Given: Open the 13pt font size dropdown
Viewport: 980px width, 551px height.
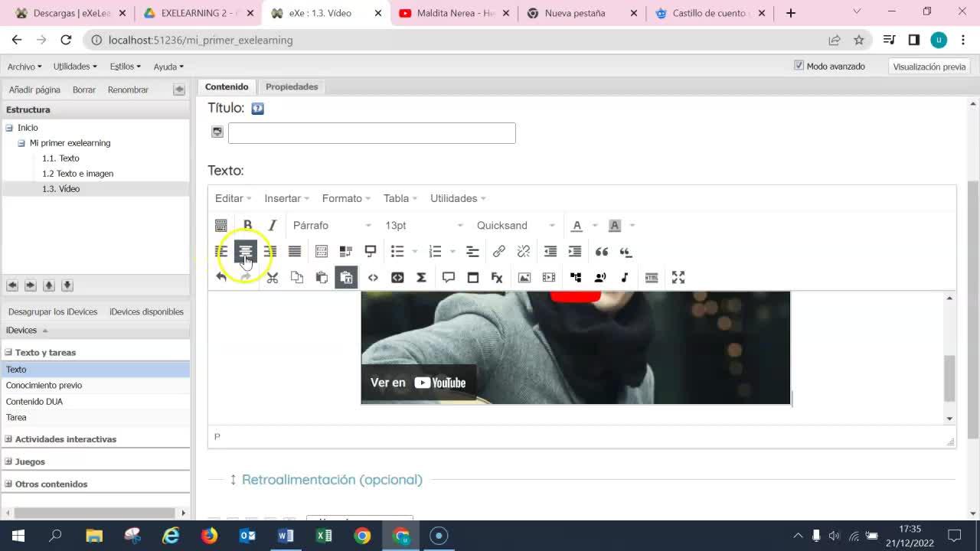Looking at the screenshot, I should coord(423,225).
